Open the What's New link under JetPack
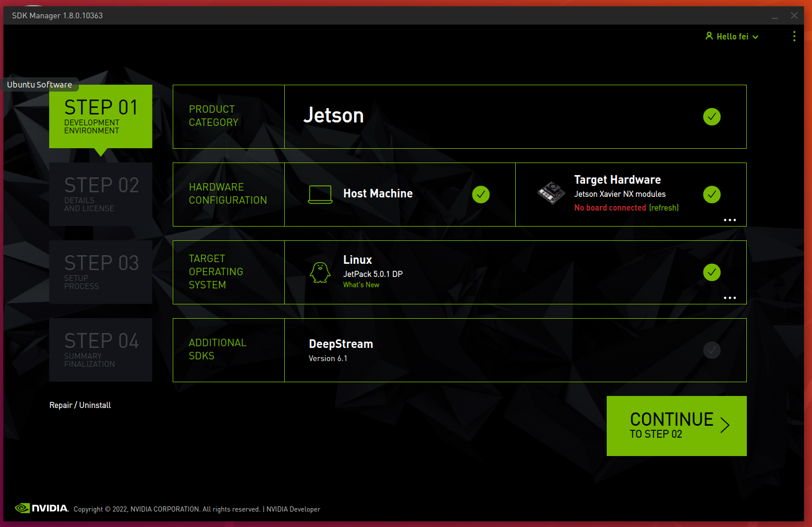 (361, 285)
